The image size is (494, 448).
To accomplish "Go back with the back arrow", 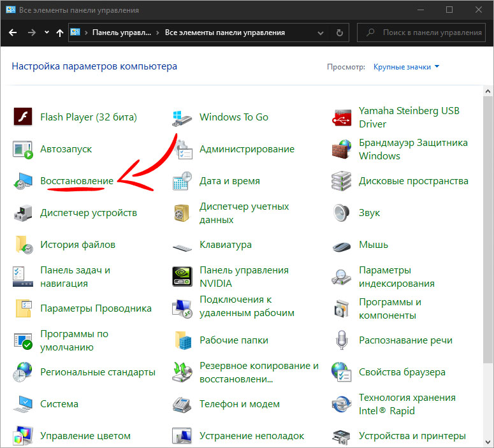I will point(13,33).
